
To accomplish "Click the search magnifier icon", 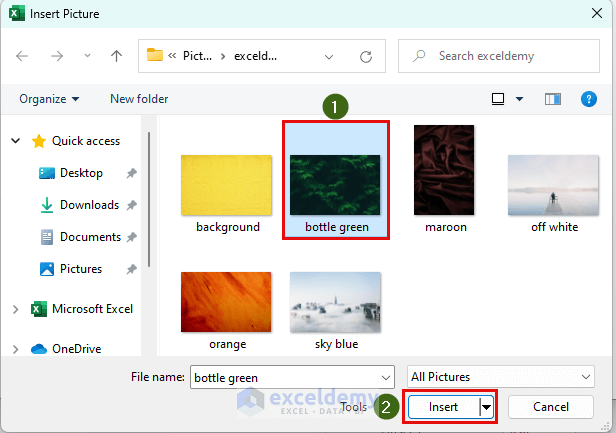I will [x=419, y=56].
